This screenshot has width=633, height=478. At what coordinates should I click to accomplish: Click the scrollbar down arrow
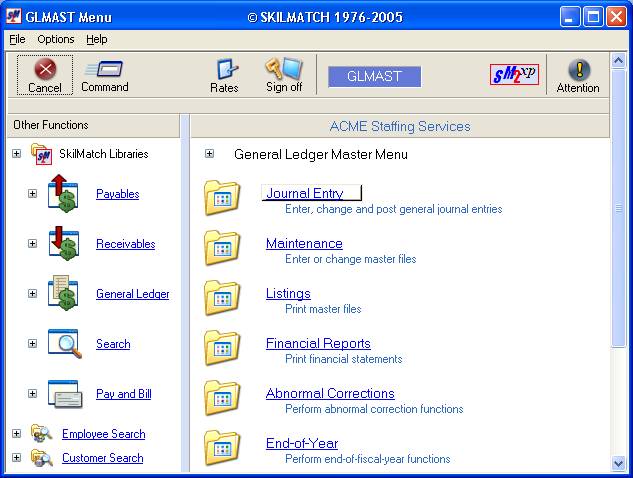point(618,463)
